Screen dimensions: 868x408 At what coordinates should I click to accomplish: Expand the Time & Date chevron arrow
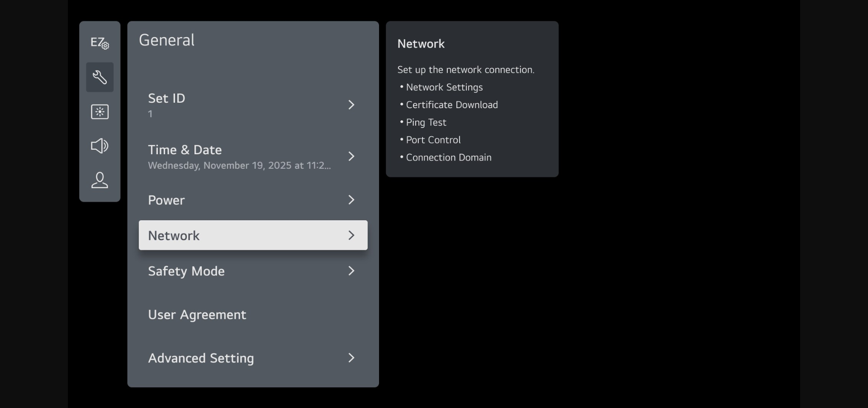351,157
